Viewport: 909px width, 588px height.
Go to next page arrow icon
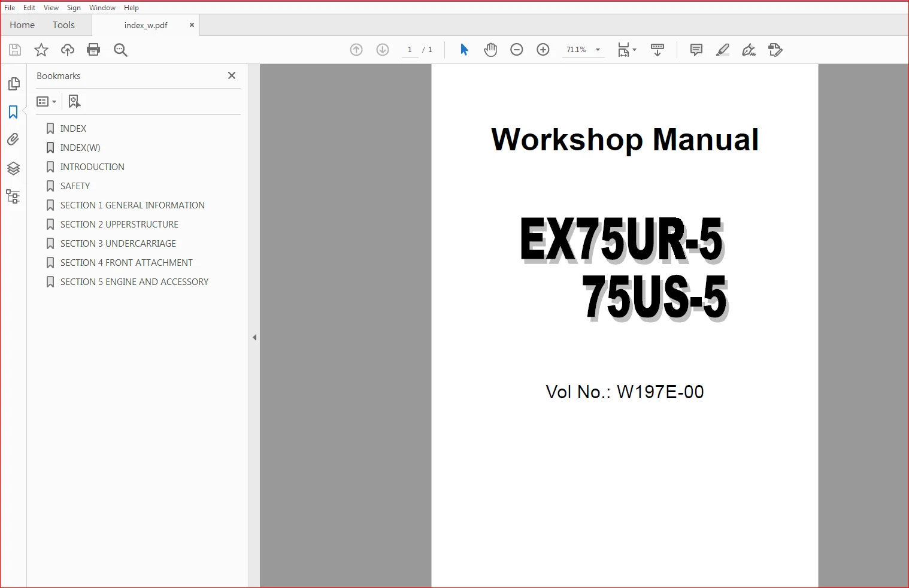383,50
